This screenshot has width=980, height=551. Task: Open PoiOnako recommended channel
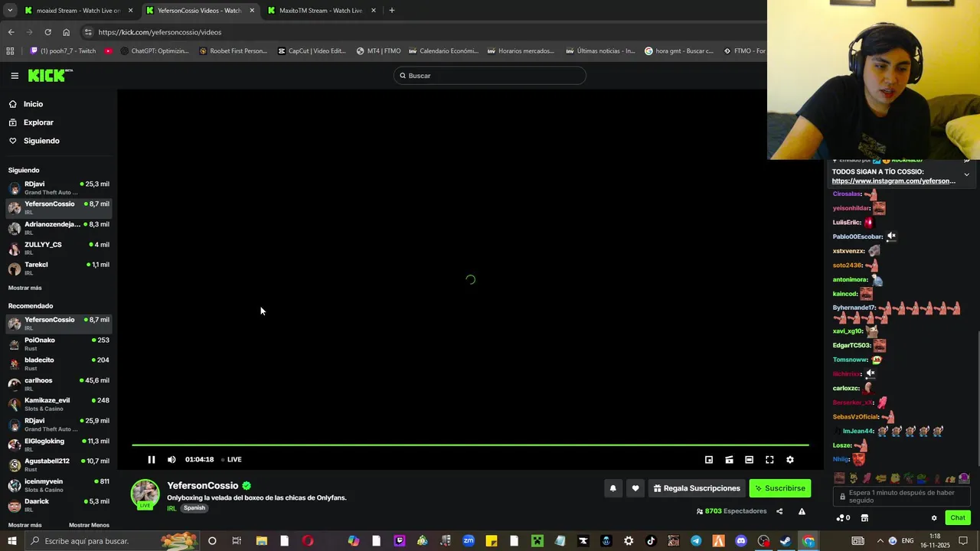coord(58,344)
